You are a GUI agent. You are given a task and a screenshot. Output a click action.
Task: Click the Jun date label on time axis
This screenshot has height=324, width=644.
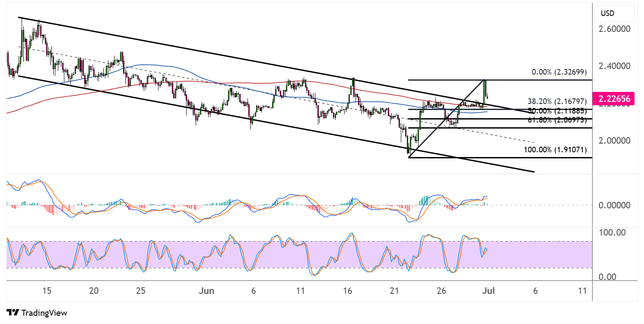pyautogui.click(x=207, y=291)
